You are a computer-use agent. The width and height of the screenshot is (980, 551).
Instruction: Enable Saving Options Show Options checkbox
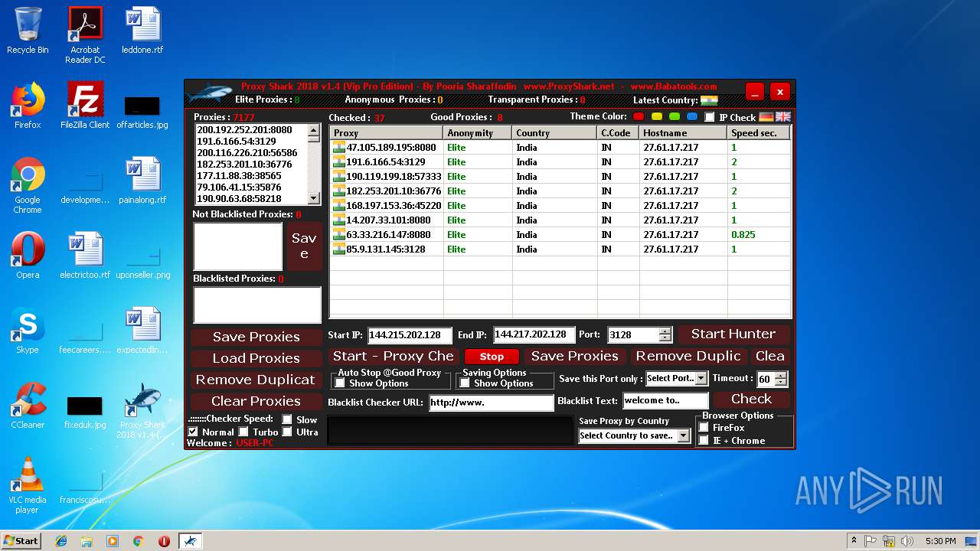click(x=465, y=383)
